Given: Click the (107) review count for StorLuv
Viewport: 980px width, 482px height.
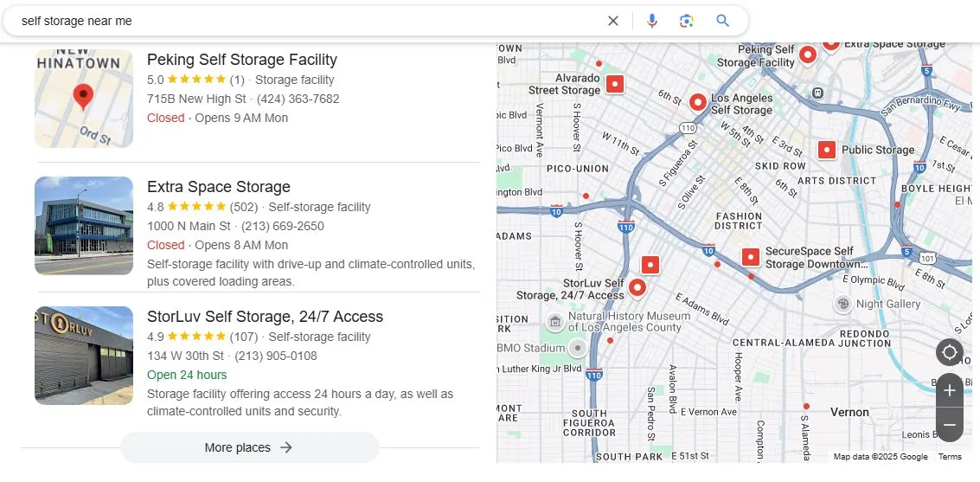Looking at the screenshot, I should click(244, 337).
